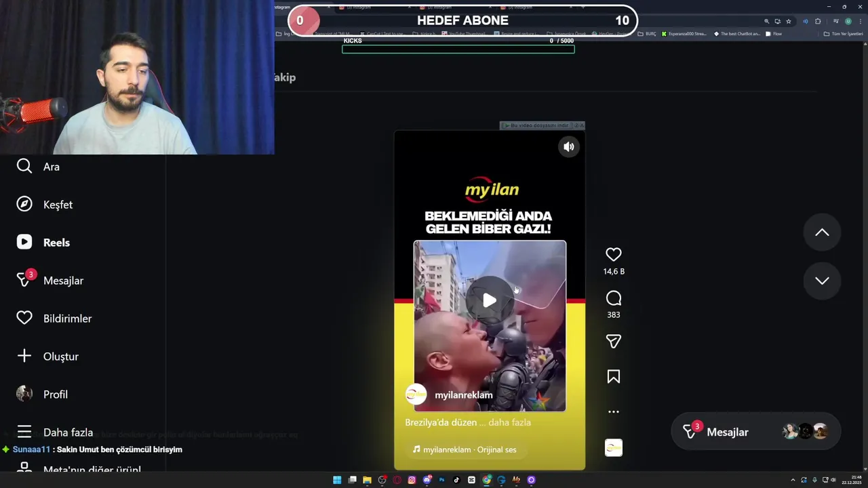Open Keşfet explore page

click(44, 204)
